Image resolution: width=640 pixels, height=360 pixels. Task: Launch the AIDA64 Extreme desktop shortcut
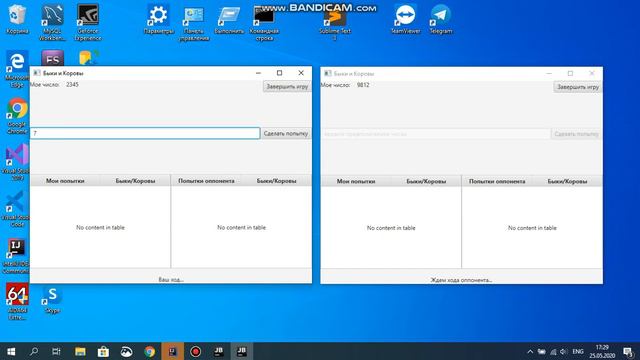tap(17, 301)
